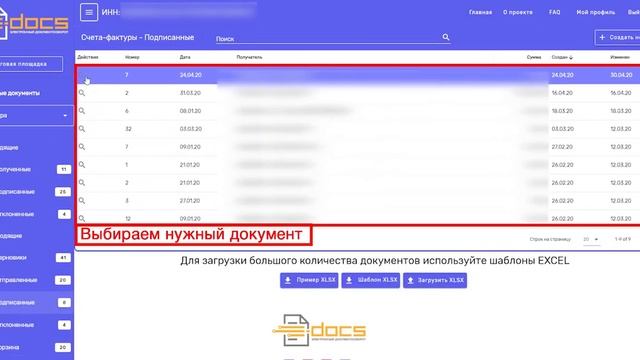
Task: Click the magnifier icon for invoice number 32
Action: click(82, 129)
